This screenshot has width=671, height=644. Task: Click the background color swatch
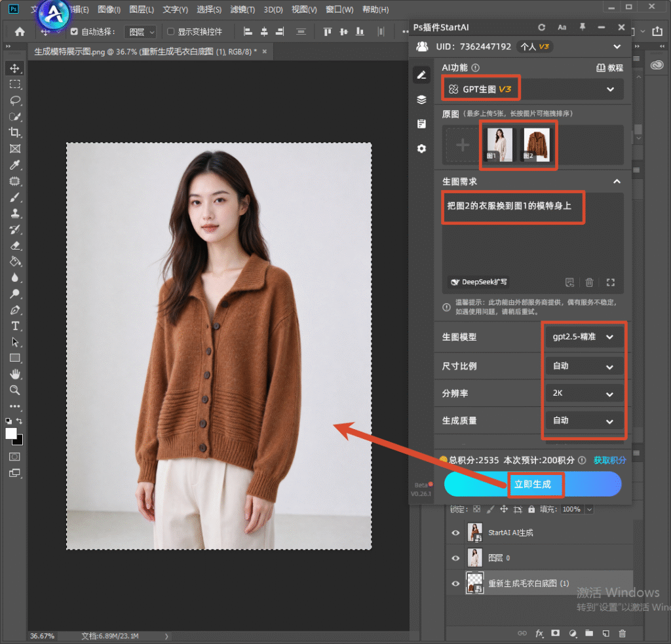click(20, 441)
